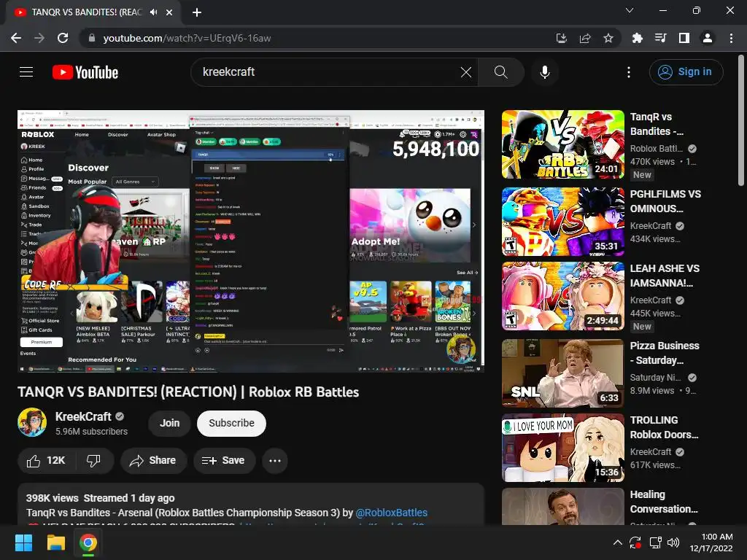This screenshot has height=560, width=747.
Task: Open @RobloxBattles link in description
Action: (x=391, y=513)
